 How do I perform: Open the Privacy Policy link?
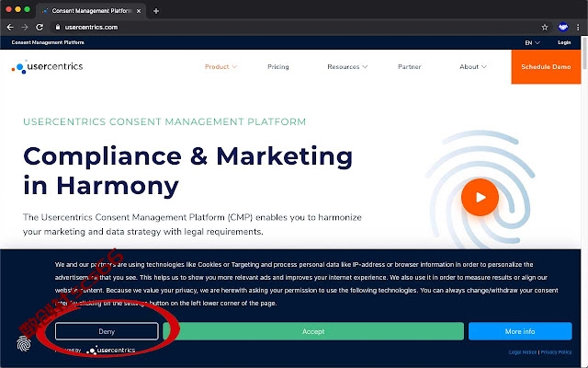pyautogui.click(x=556, y=352)
